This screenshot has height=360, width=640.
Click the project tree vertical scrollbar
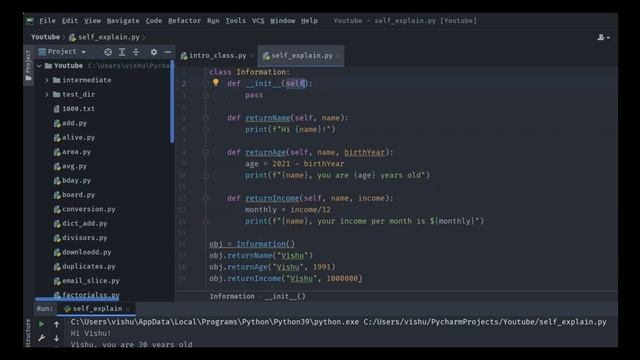[172, 102]
